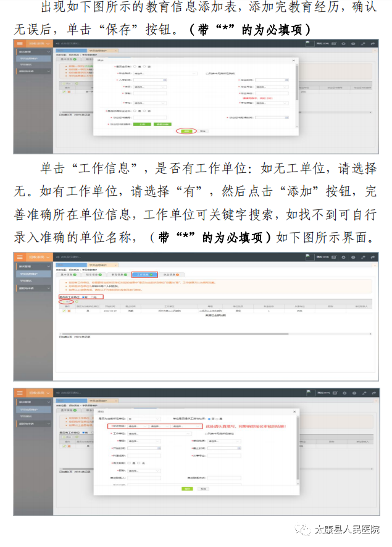
Task: Click fullscreen arrows icon in middle screenshot header
Action: pyautogui.click(x=363, y=257)
